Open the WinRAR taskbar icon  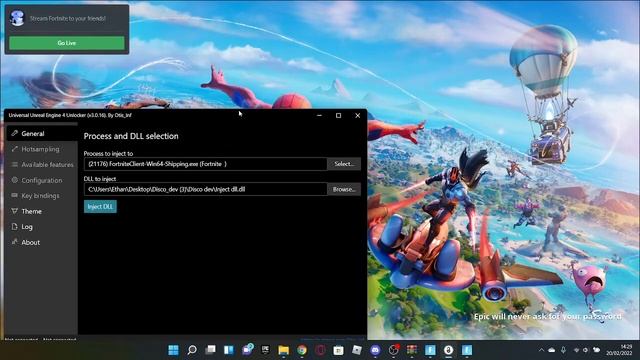(x=412, y=350)
